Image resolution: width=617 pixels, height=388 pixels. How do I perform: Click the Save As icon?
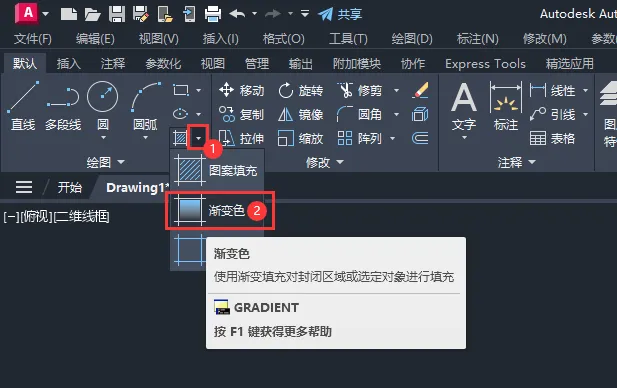tap(141, 15)
